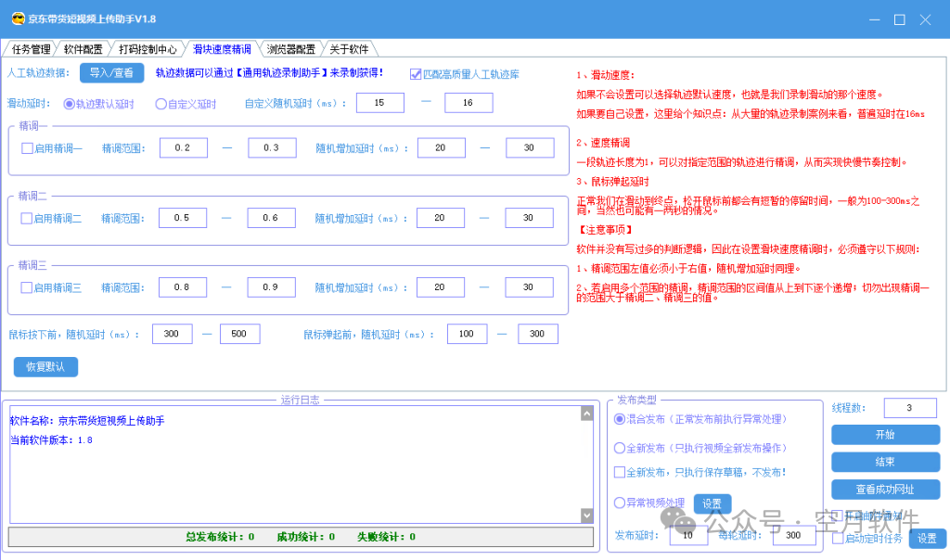Click 发布延时 field showing 10
The image size is (950, 560).
tap(689, 535)
